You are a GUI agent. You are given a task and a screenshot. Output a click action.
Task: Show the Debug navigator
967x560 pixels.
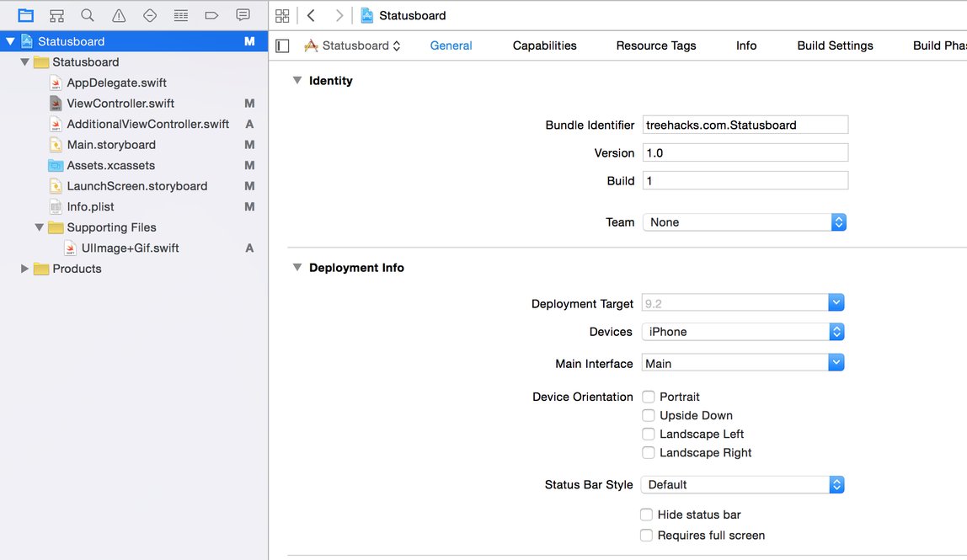[x=181, y=15]
